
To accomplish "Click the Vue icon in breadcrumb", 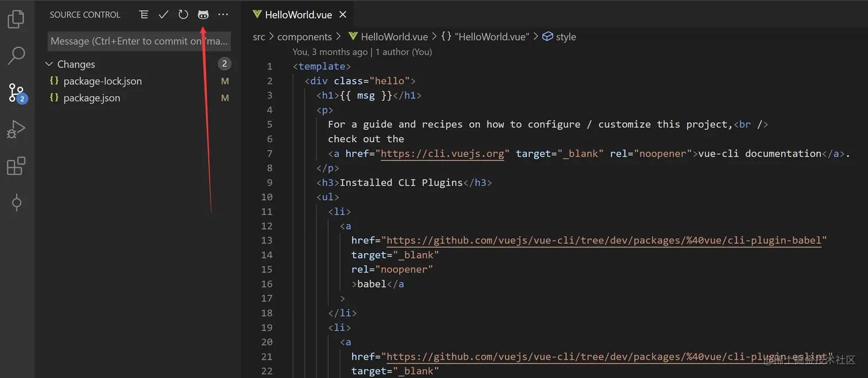I will [354, 37].
